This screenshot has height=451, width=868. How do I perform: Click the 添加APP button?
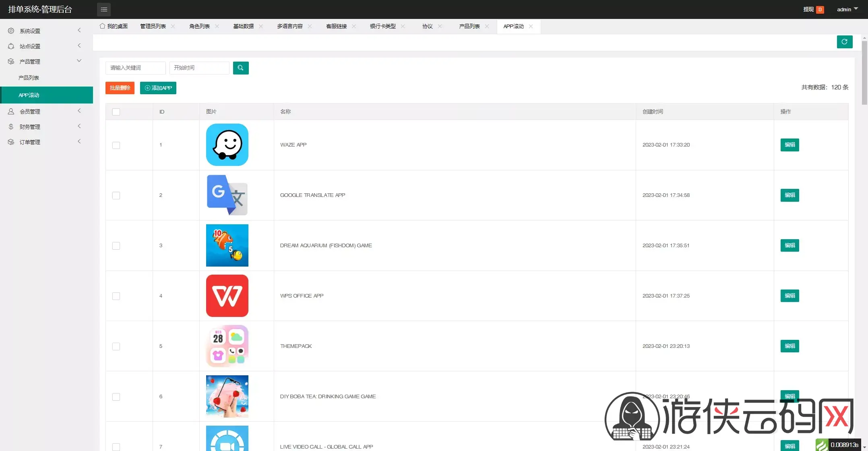click(x=158, y=88)
